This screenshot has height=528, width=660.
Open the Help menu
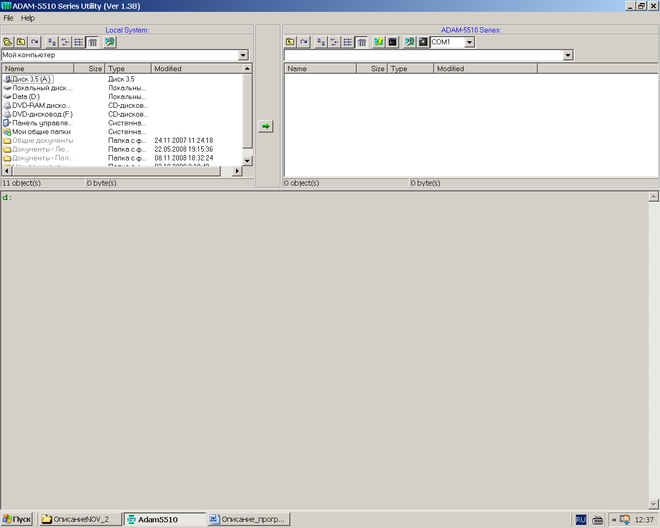27,18
